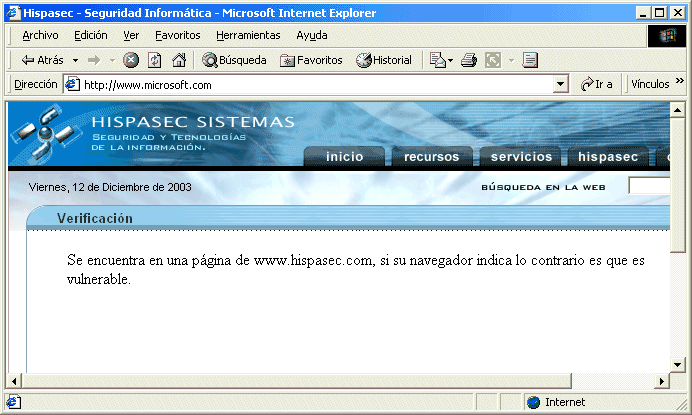Click the horizontal scrollbar left arrow
692x415 pixels.
[x=14, y=381]
